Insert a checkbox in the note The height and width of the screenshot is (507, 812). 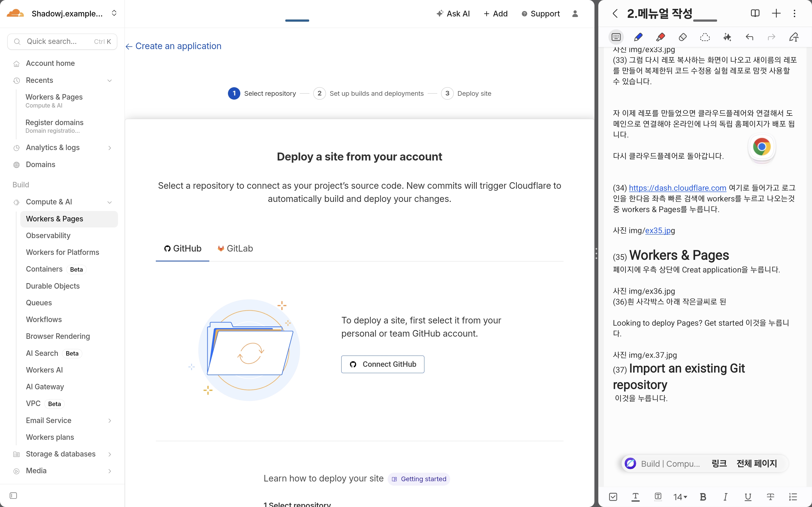pos(613,497)
